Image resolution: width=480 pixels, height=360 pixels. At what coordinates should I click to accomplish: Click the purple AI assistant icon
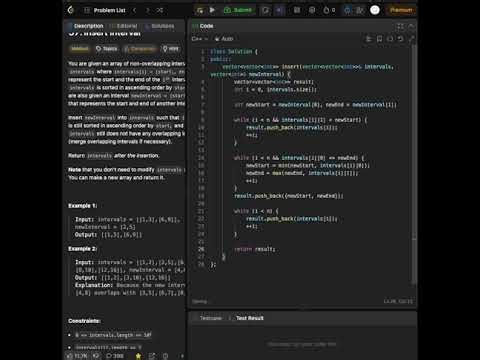pos(279,10)
